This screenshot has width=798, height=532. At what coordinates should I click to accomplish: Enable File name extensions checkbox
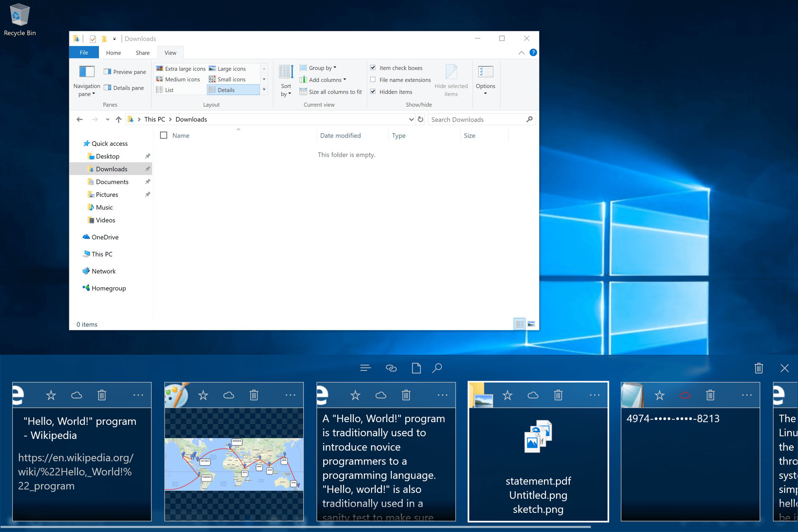373,80
